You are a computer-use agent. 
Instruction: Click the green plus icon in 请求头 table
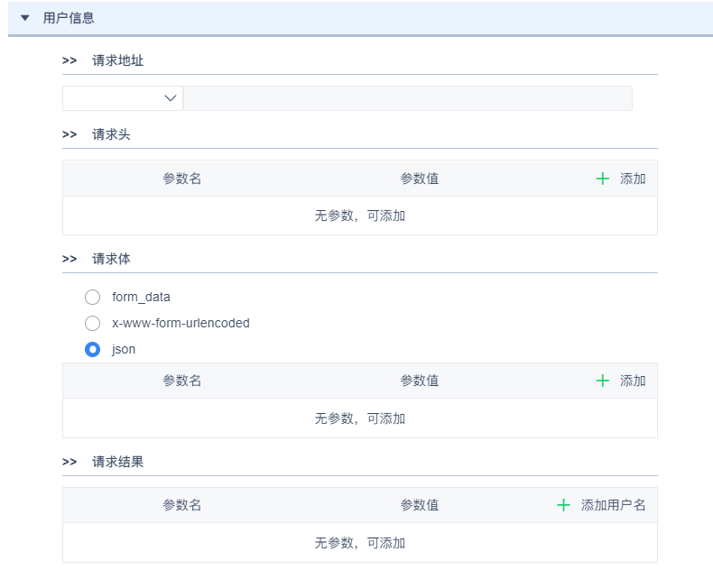[603, 179]
